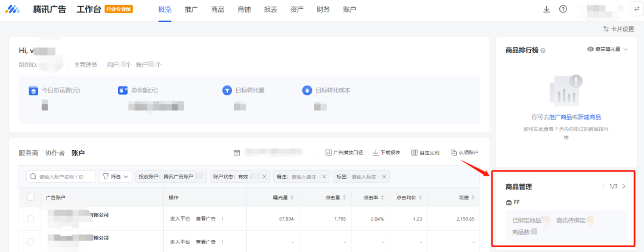Click the account name search field
The height and width of the screenshot is (252, 644).
tap(61, 177)
